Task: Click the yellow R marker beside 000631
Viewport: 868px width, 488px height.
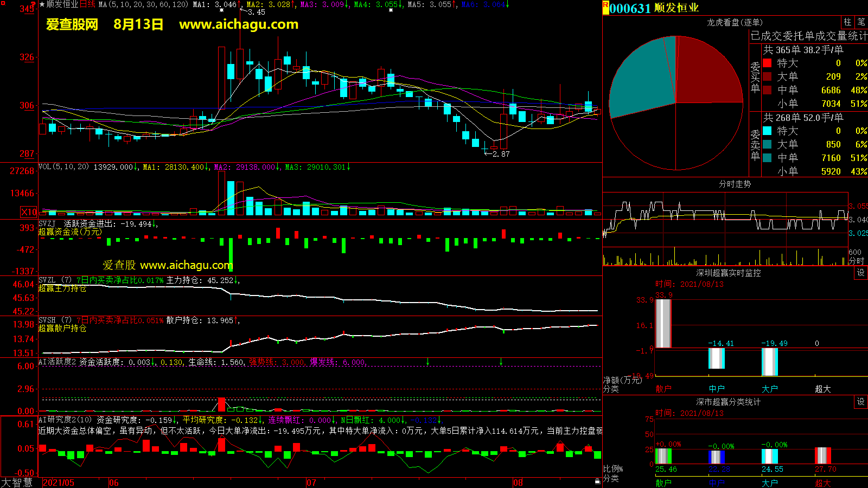Action: pyautogui.click(x=605, y=8)
